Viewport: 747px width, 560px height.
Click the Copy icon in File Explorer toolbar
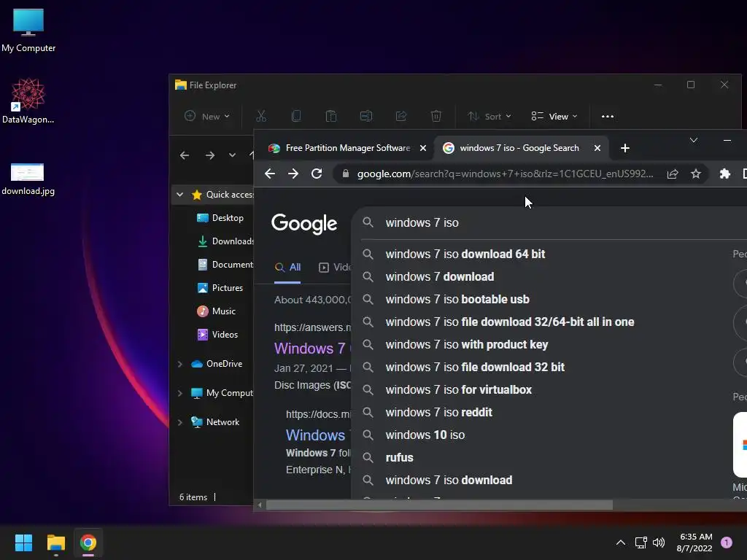click(296, 116)
